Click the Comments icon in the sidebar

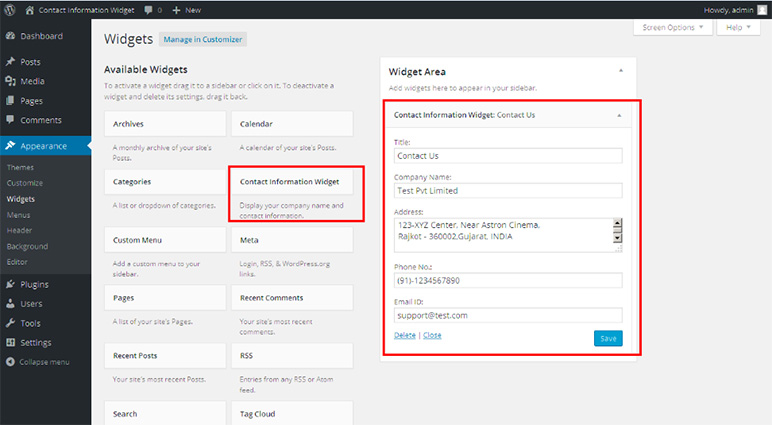pos(10,120)
